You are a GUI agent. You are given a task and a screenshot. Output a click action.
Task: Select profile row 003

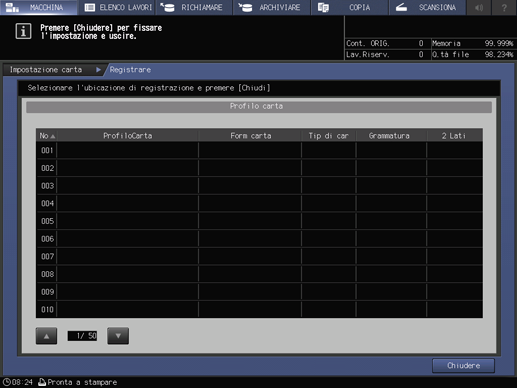[259, 186]
